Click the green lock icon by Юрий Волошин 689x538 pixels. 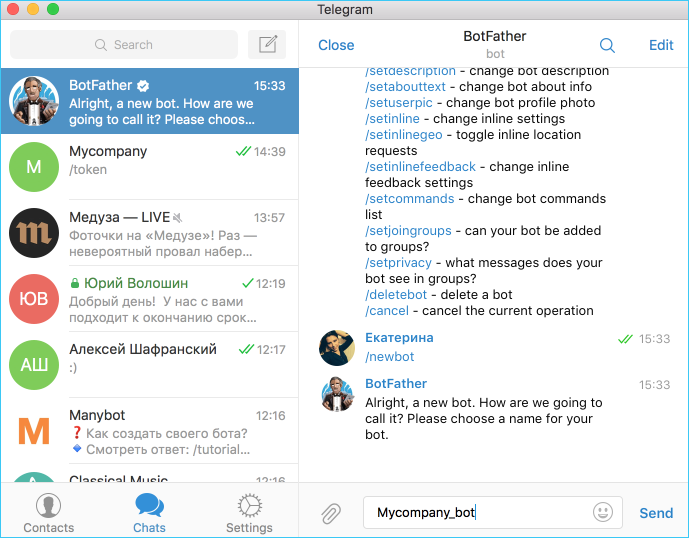click(74, 283)
